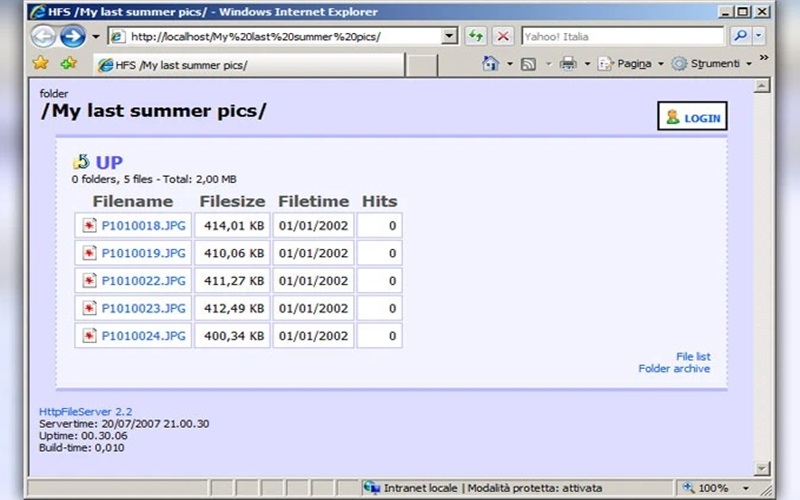Open the Favorites Center star icon

pos(40,63)
